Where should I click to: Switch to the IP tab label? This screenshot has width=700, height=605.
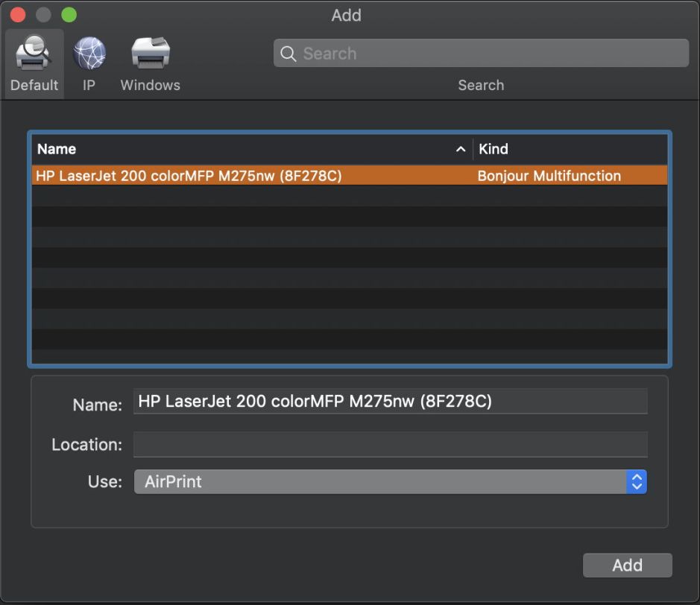point(89,85)
